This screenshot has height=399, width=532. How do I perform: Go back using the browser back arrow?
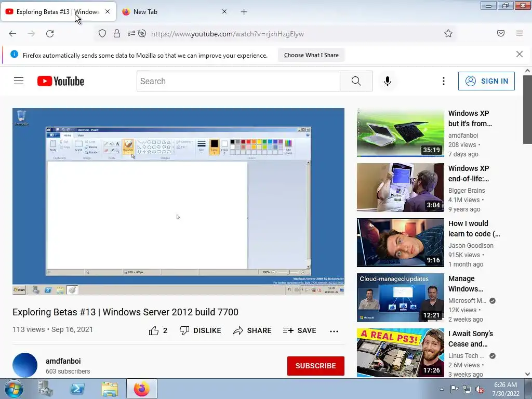12,34
